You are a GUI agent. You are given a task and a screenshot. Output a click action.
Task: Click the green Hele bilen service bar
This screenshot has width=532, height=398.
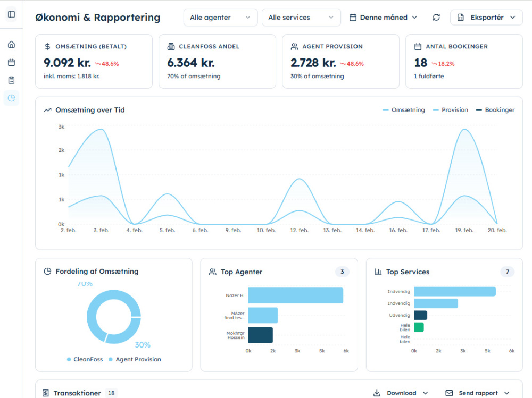[x=419, y=327]
